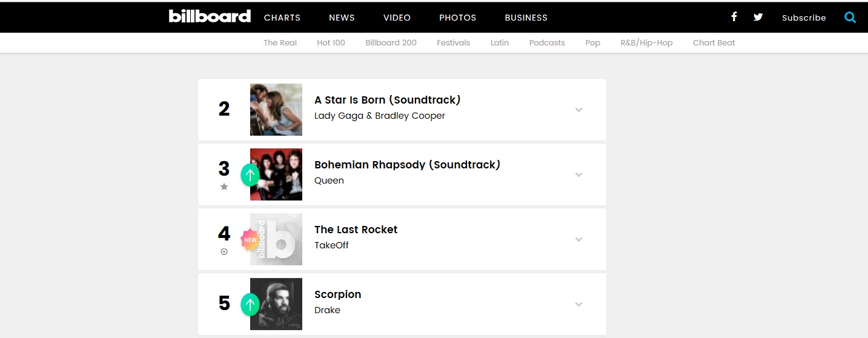The image size is (868, 338).
Task: Expand the Scorpion row chevron
Action: [x=578, y=304]
